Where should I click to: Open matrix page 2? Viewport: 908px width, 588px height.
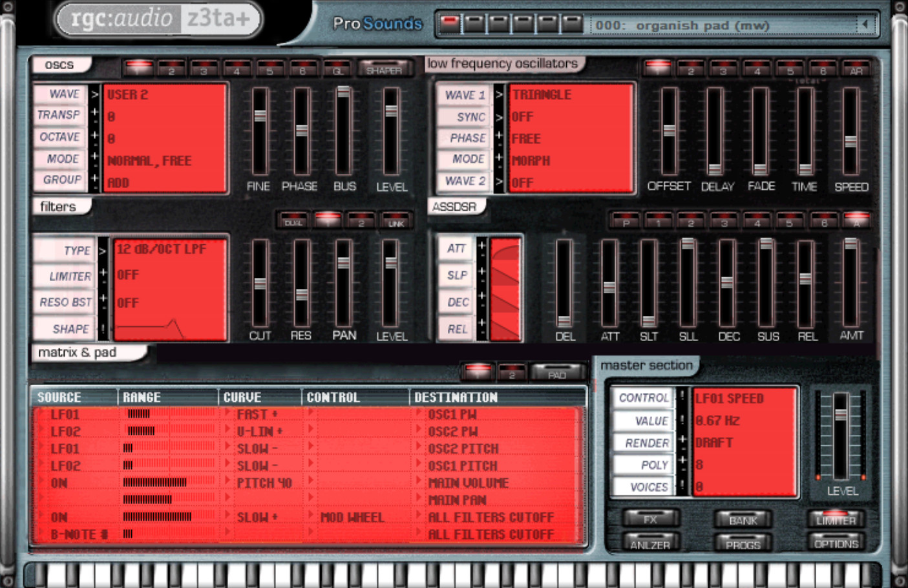click(512, 373)
